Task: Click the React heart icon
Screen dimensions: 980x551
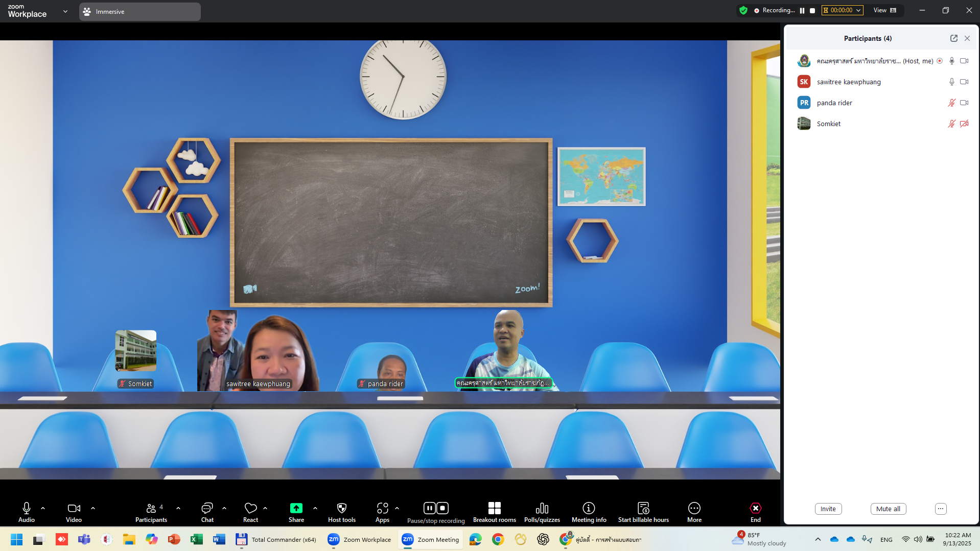Action: pyautogui.click(x=250, y=508)
